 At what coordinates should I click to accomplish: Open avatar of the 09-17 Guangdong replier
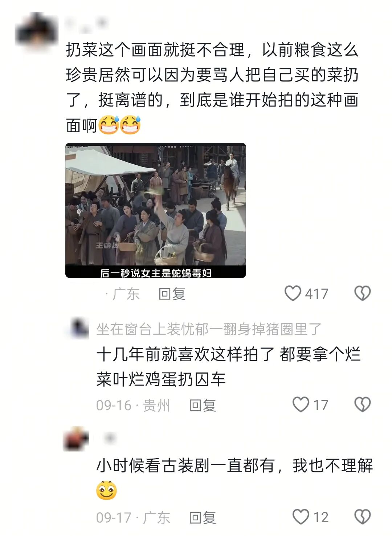(76, 439)
